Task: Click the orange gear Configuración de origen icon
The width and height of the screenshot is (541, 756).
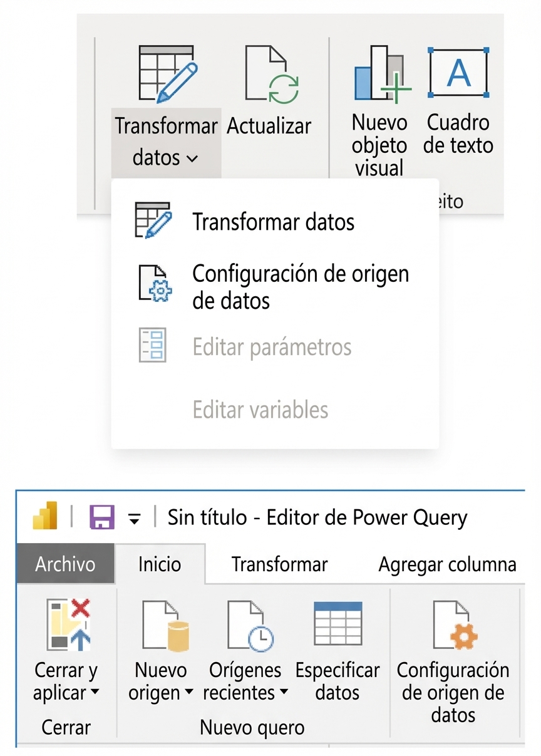Action: (455, 625)
